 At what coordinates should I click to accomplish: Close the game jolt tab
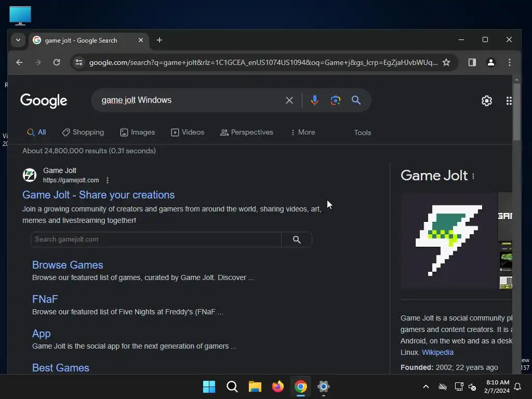coord(141,40)
